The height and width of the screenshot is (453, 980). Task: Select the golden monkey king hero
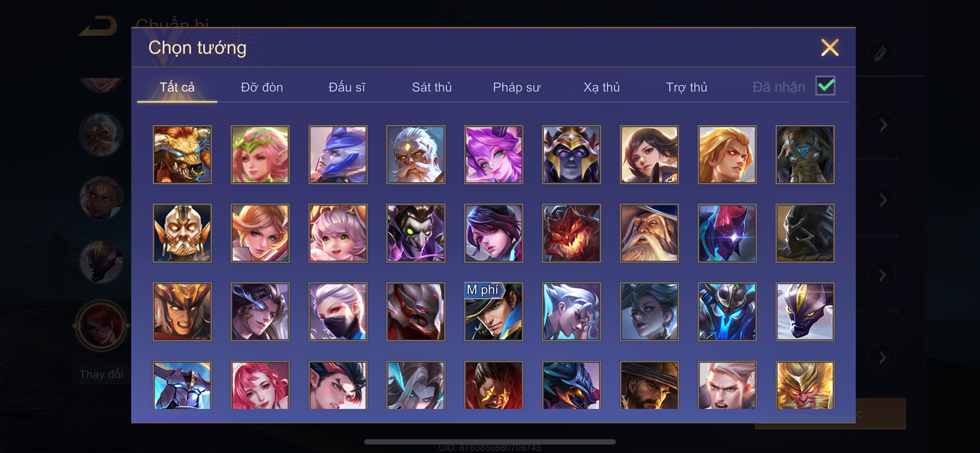click(x=805, y=385)
